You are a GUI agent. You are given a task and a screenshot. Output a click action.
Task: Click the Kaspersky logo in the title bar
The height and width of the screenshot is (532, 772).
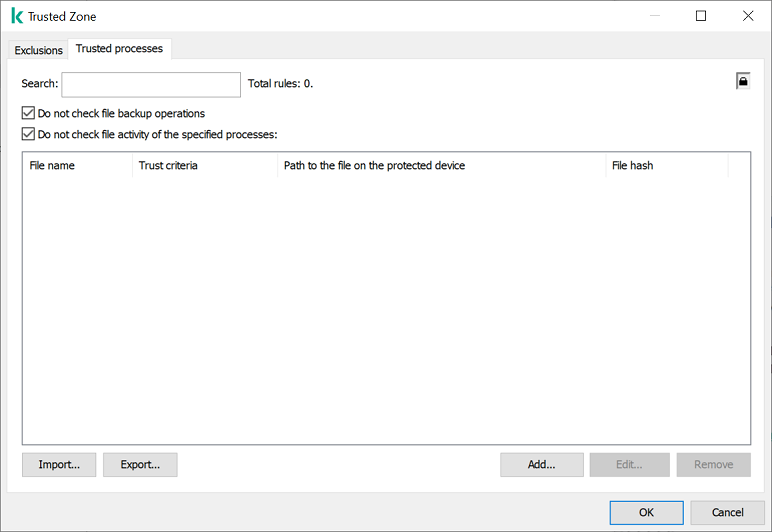click(x=16, y=16)
